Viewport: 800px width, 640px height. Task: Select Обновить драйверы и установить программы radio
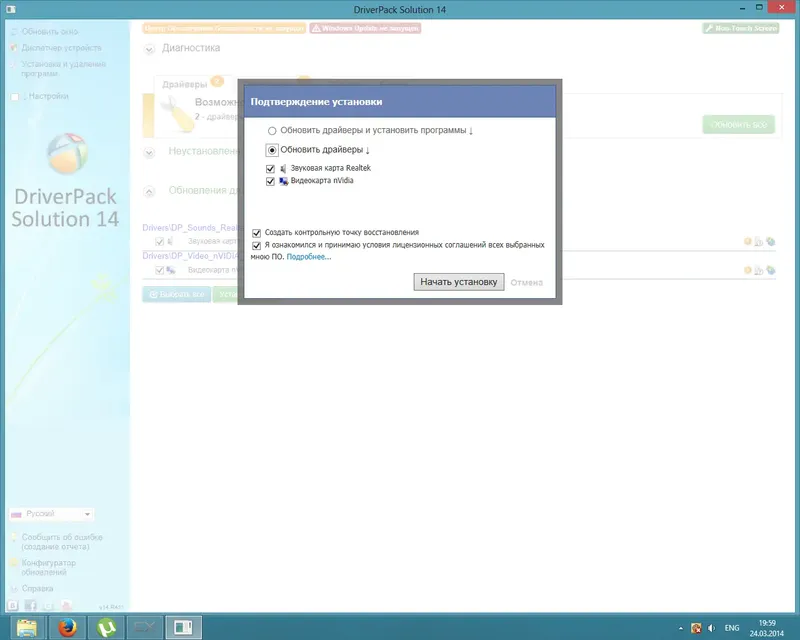click(272, 131)
